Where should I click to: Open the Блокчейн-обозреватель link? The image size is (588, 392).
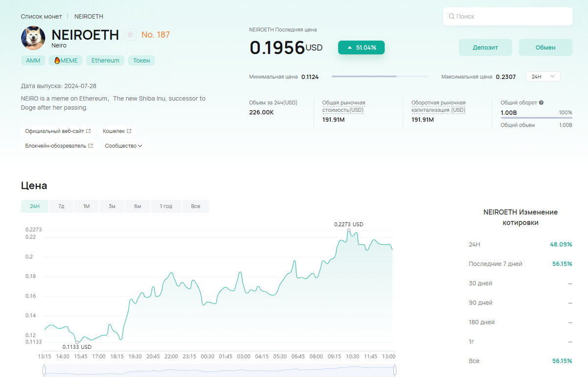click(59, 146)
